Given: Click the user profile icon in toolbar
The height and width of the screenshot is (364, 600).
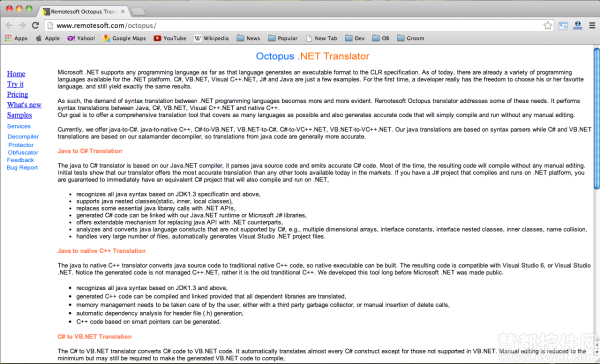Looking at the screenshot, I should click(x=578, y=25).
